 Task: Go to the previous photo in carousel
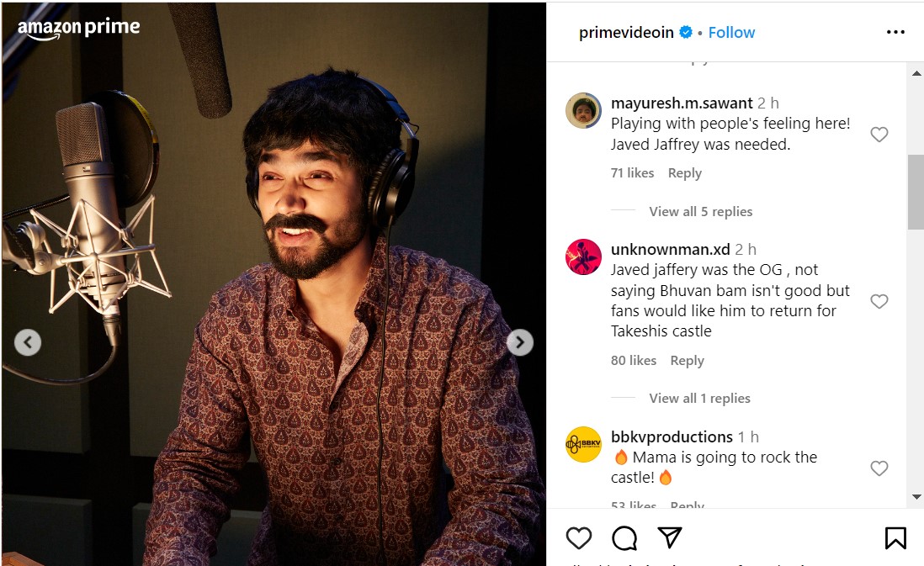28,342
